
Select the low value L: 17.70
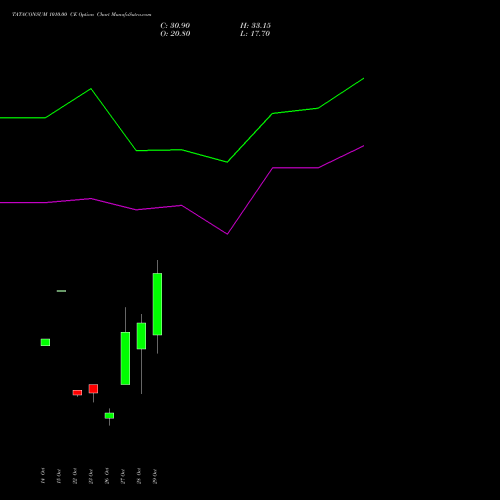(255, 34)
